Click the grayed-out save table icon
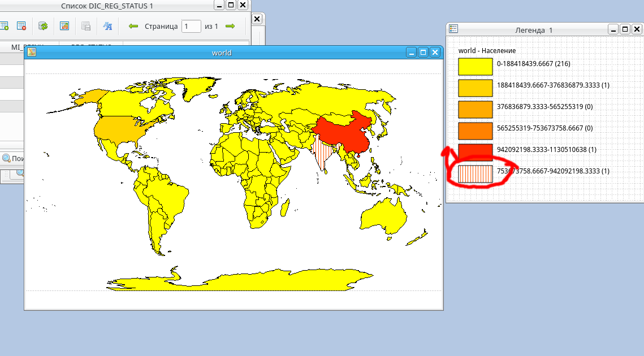This screenshot has height=356, width=644. click(86, 26)
